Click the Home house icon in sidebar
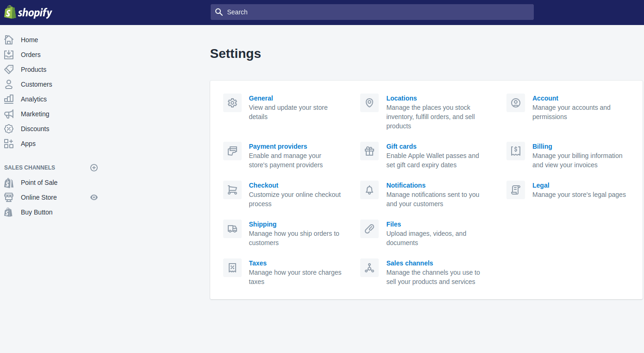This screenshot has width=644, height=353. [9, 40]
